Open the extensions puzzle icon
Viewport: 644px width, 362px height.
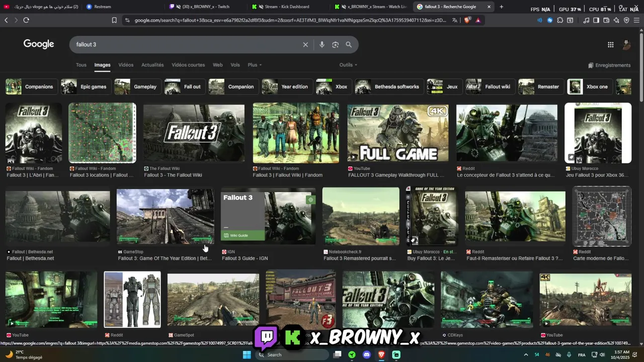click(560, 20)
